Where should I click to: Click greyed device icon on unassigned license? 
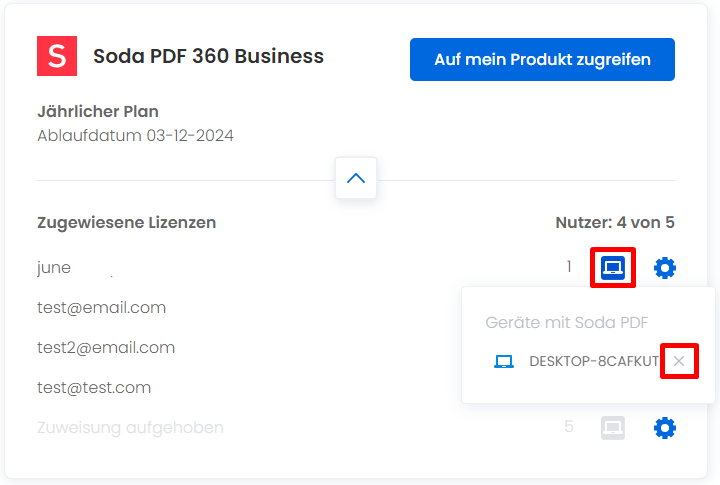tap(613, 428)
